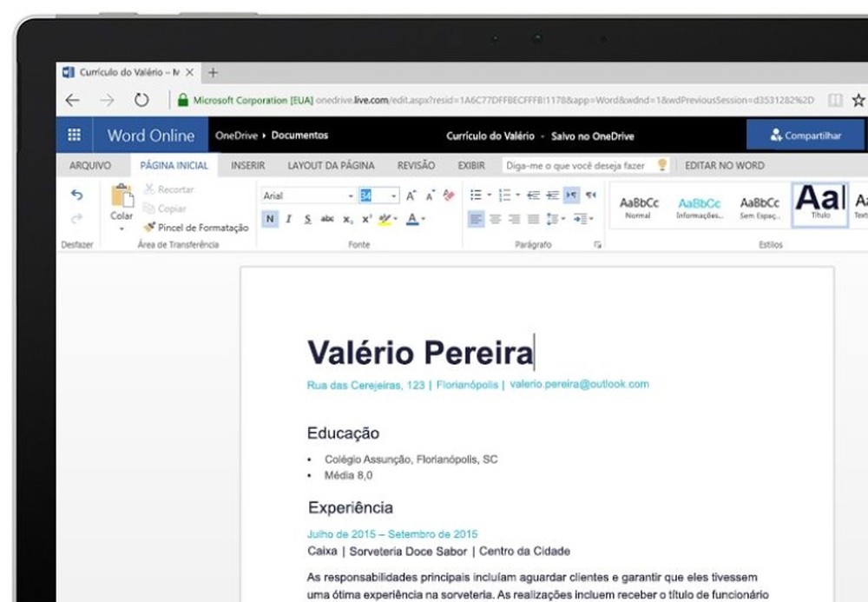
Task: Click the clear formatting eraser icon
Action: pos(449,195)
